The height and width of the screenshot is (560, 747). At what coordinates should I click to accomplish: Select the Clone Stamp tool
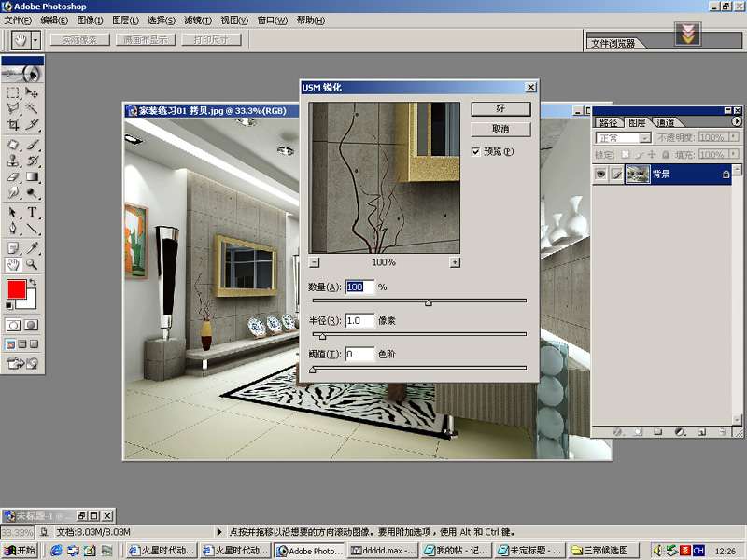coord(14,161)
